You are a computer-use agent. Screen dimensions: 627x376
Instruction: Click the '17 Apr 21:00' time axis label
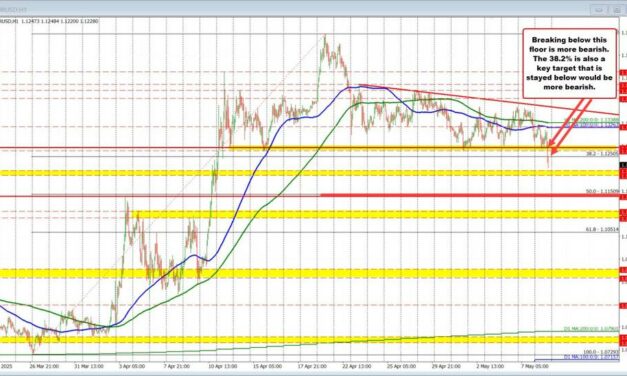click(312, 366)
